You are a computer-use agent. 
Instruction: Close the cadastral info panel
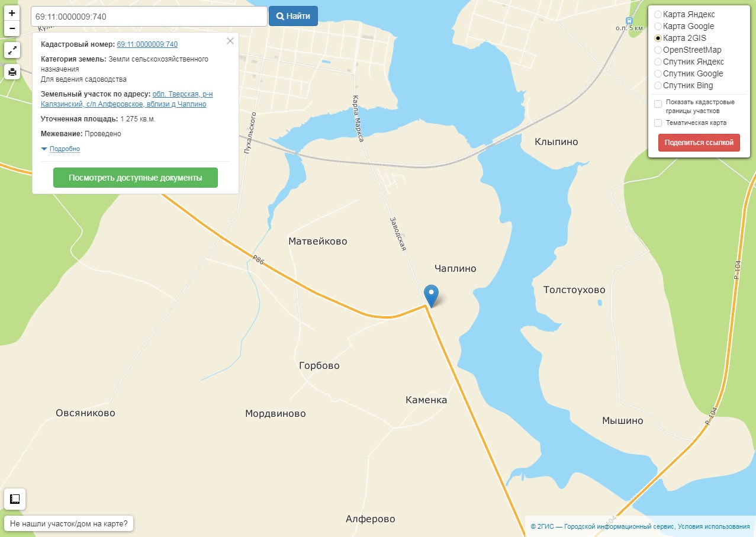tap(230, 41)
